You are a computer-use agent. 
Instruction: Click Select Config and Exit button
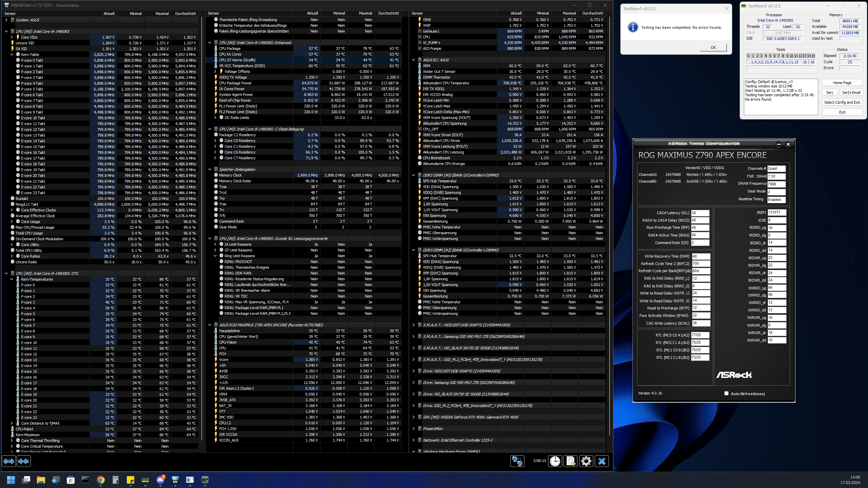click(842, 102)
